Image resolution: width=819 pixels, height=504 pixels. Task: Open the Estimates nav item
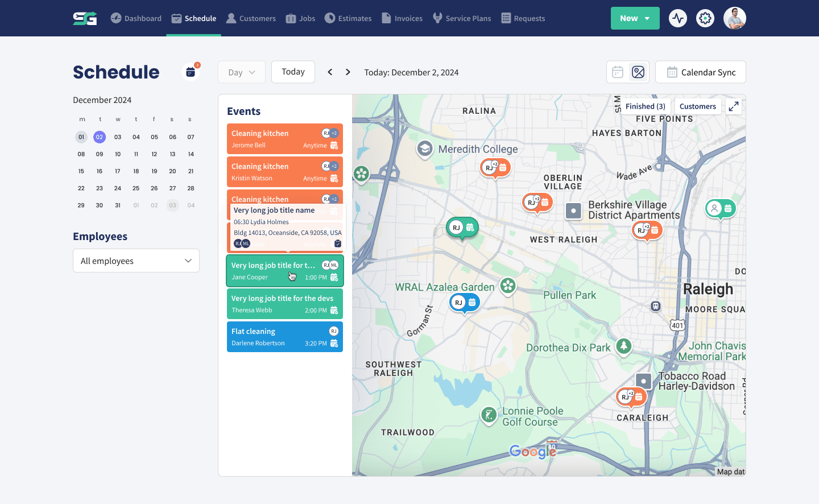[x=348, y=18]
